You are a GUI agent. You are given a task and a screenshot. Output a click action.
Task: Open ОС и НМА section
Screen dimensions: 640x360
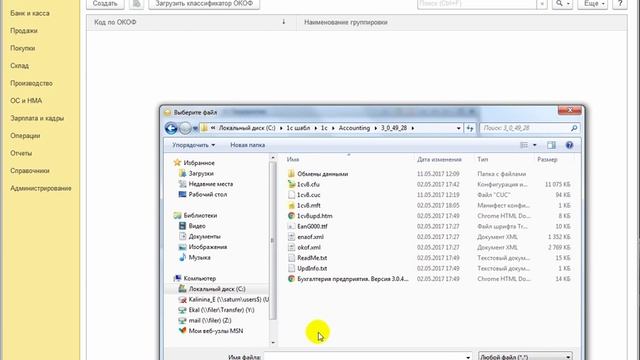tap(26, 101)
